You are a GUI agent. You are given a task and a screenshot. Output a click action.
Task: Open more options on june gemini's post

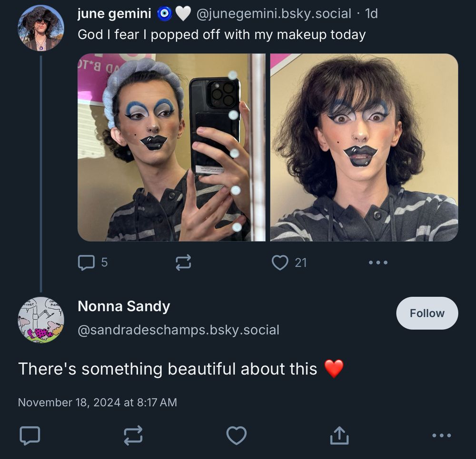click(x=378, y=263)
